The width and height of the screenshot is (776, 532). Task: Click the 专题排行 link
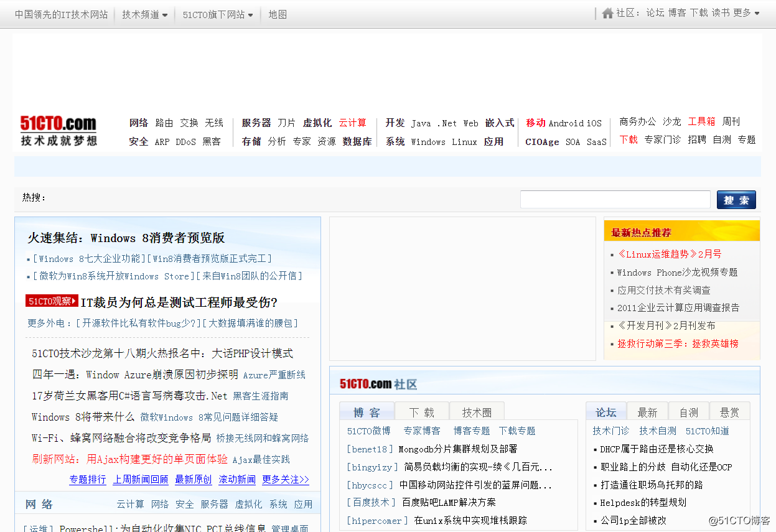click(x=88, y=479)
